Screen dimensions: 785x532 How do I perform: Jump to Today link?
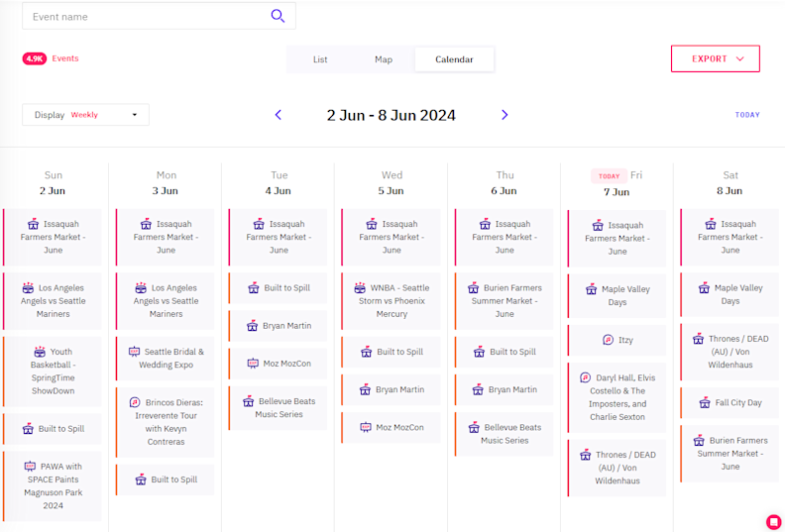tap(747, 115)
